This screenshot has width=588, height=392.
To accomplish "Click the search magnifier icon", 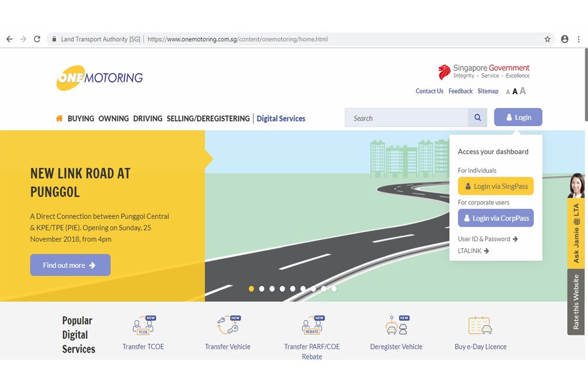I will (477, 118).
